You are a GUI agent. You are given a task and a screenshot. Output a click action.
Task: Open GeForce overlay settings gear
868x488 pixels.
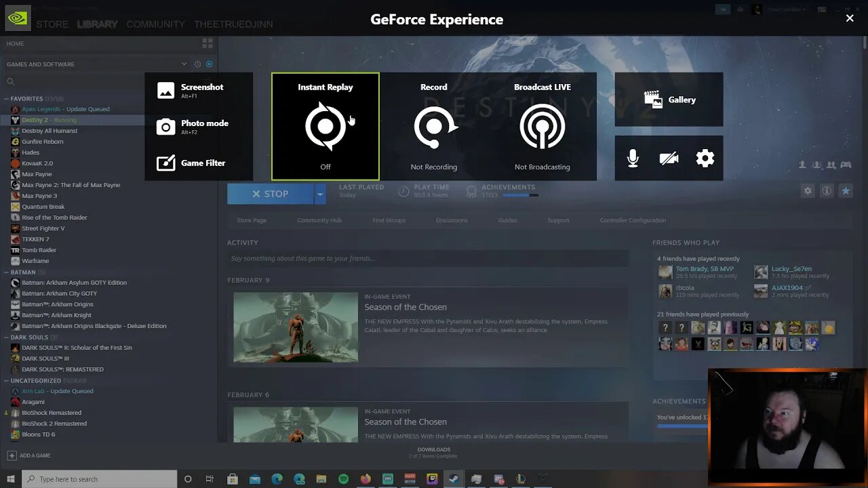pyautogui.click(x=705, y=159)
